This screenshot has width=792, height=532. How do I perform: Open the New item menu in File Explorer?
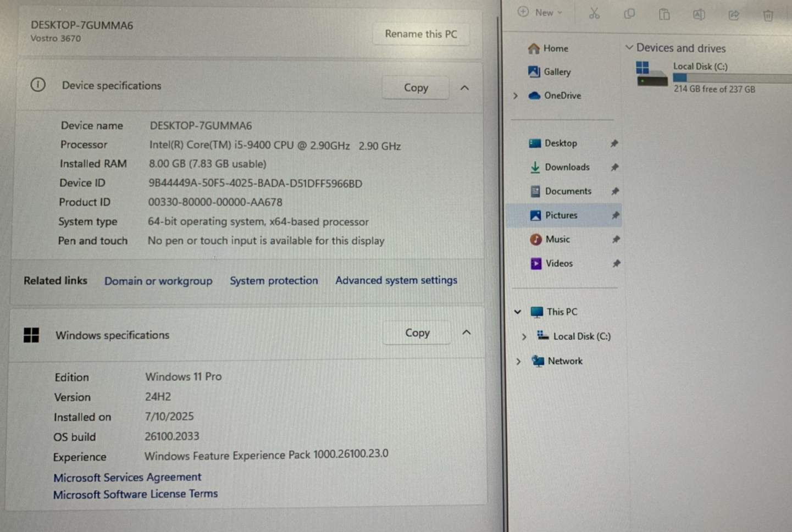pyautogui.click(x=540, y=12)
